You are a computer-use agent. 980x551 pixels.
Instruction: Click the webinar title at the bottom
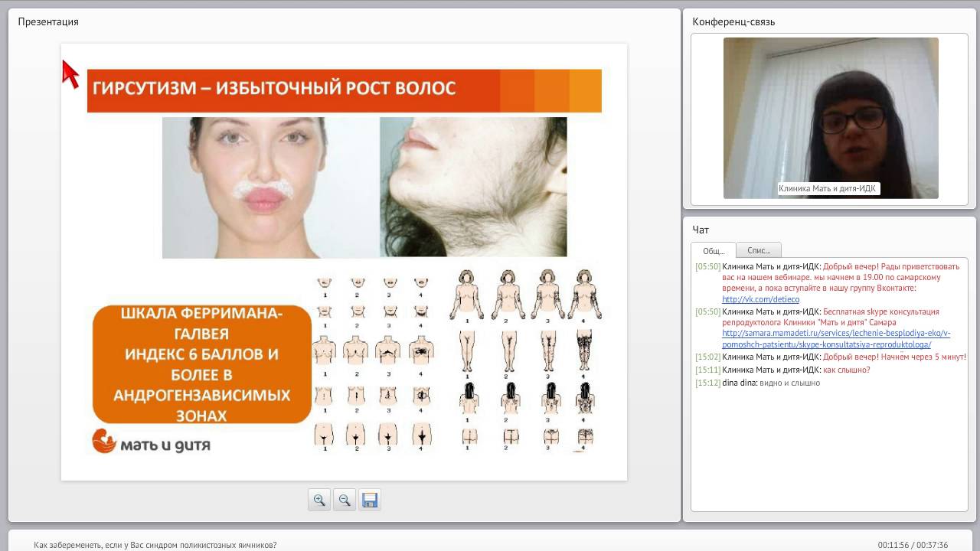tap(155, 545)
